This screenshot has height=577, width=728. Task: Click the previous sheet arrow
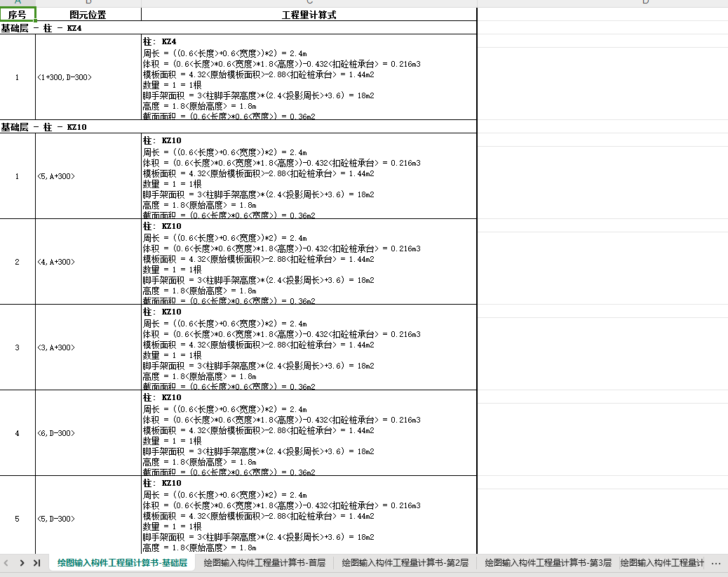pos(6,563)
